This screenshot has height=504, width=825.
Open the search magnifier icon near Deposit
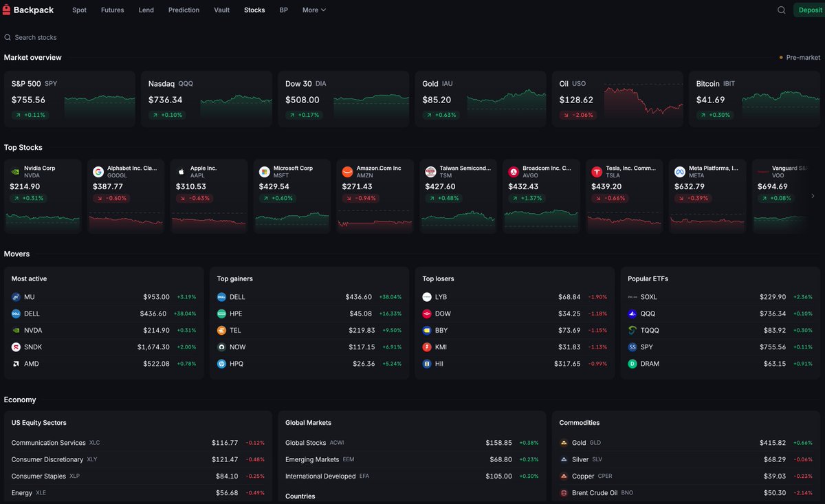(781, 10)
